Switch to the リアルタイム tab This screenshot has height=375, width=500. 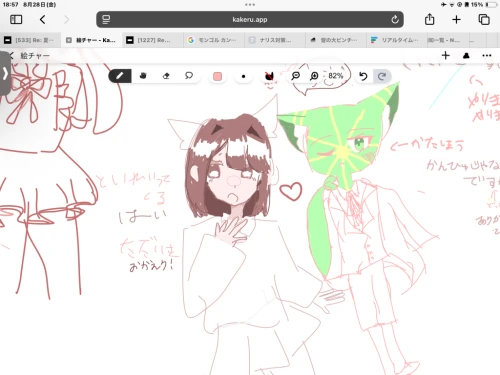pos(397,40)
